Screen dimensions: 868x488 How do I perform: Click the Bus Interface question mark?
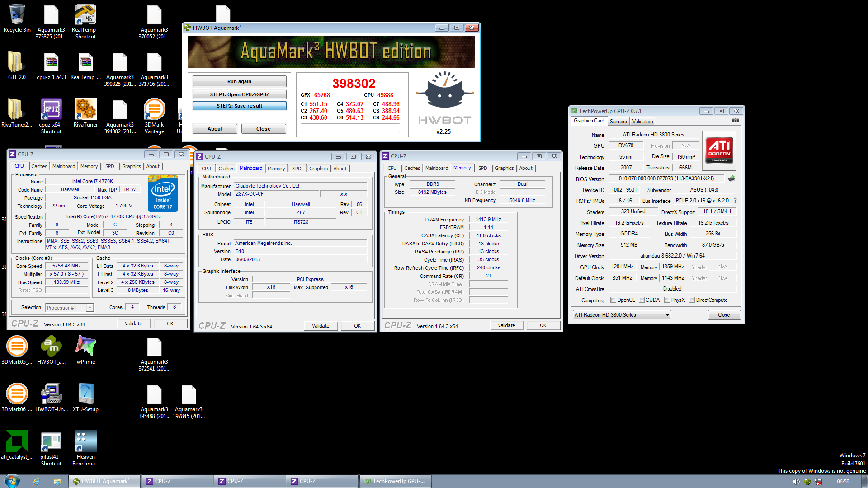735,201
